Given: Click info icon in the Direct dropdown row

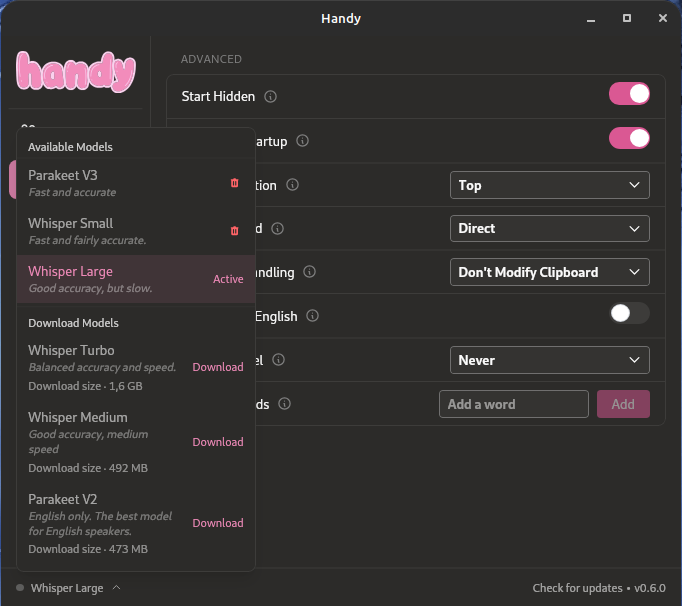Looking at the screenshot, I should (x=278, y=229).
